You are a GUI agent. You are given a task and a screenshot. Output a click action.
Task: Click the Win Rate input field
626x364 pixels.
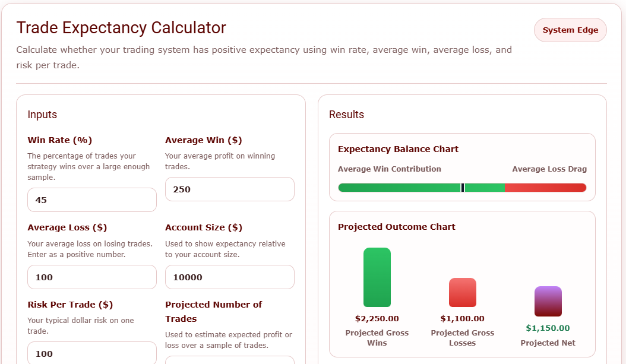(x=92, y=200)
